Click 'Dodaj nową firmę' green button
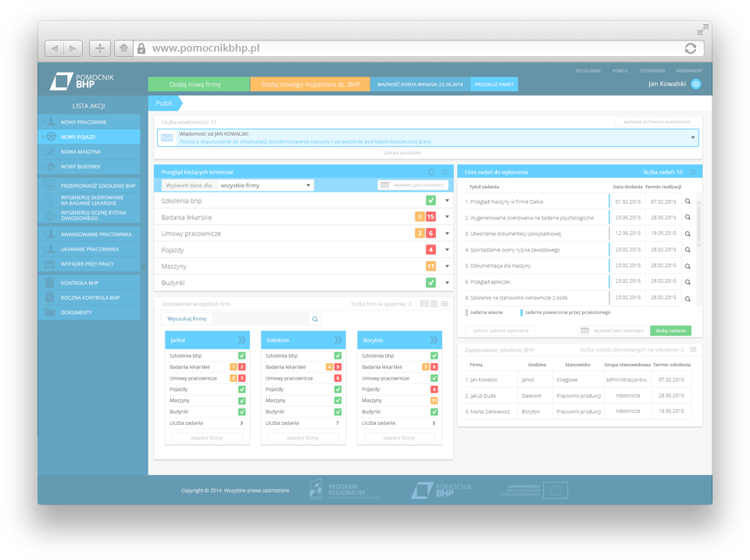750x560 pixels. pyautogui.click(x=198, y=84)
